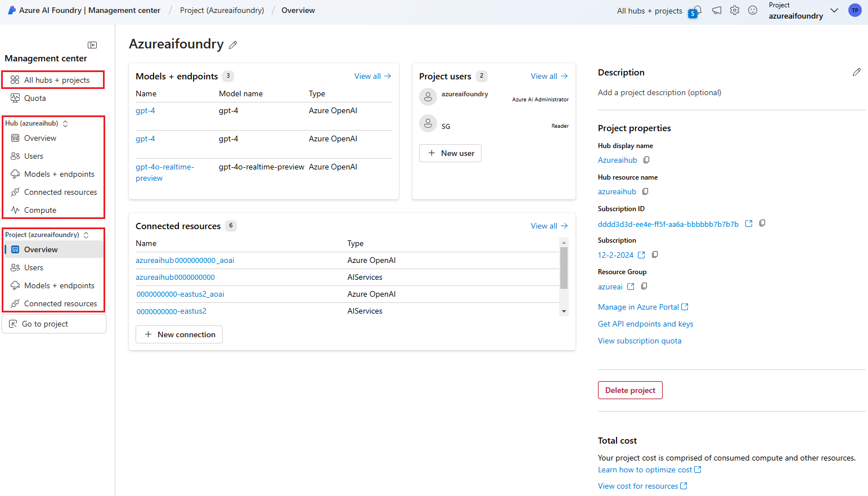The width and height of the screenshot is (868, 496).
Task: Click the Connected resources scrollbar down arrow
Action: (564, 311)
